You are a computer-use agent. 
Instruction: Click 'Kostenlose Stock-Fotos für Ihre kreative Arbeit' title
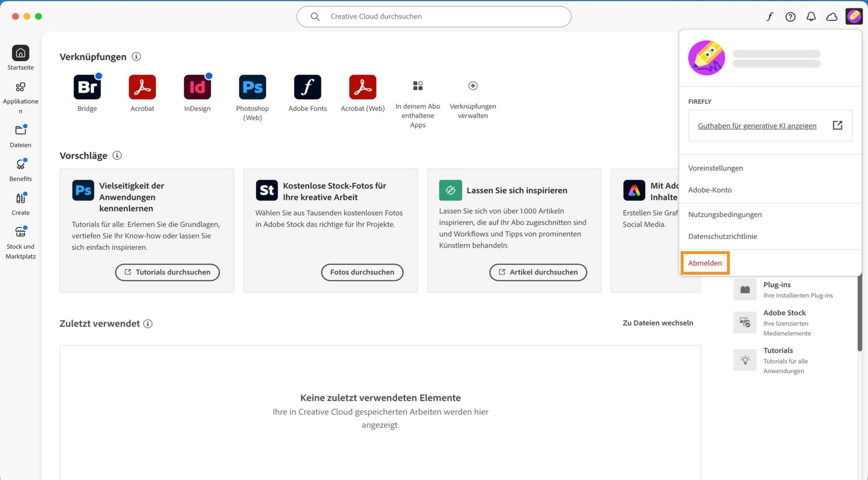pyautogui.click(x=335, y=191)
